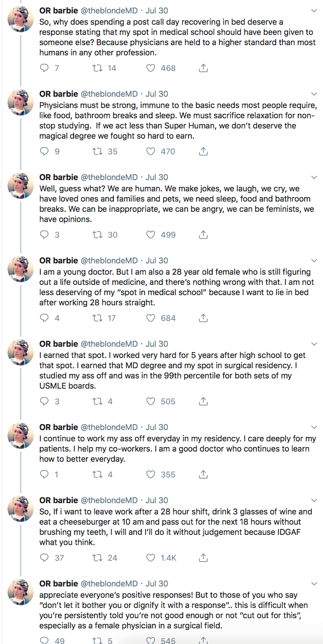Open the @theblondeMD handle on first tweet
This screenshot has width=323, height=644.
[x=109, y=10]
